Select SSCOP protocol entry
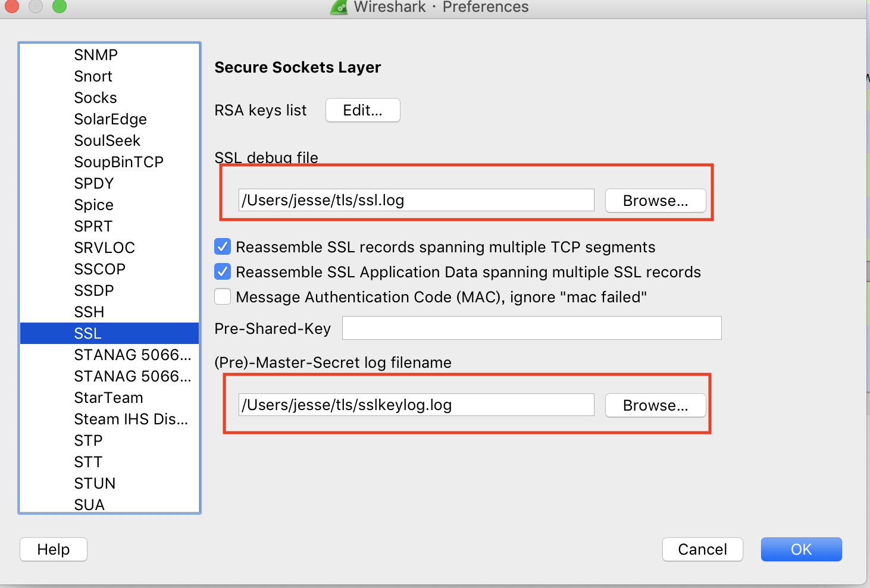The height and width of the screenshot is (588, 870). [x=109, y=269]
